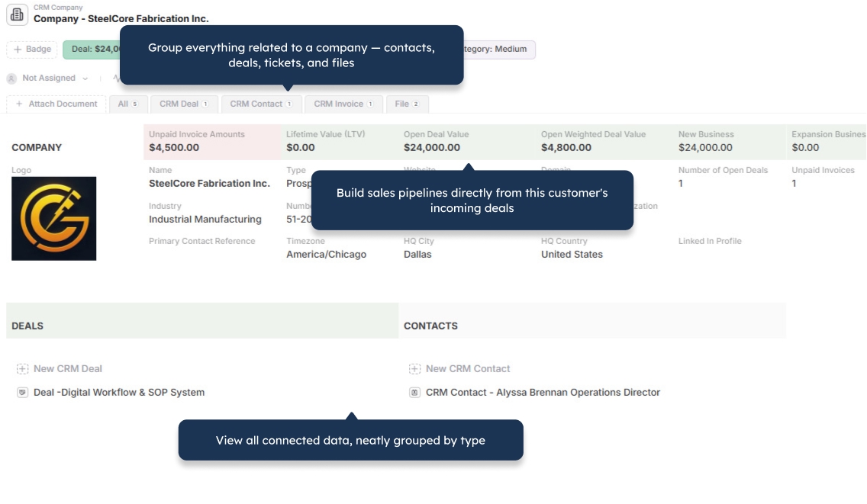Click the New CRM Deal plus icon
This screenshot has width=867, height=504.
(22, 368)
